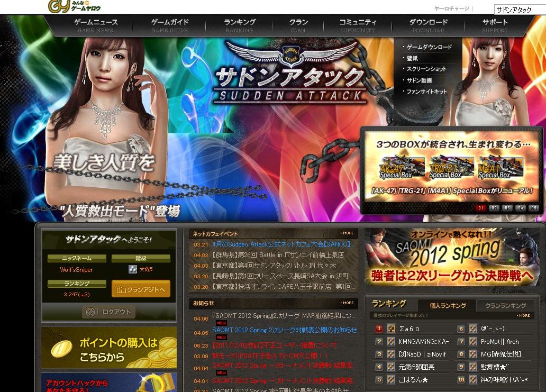The width and height of the screenshot is (546, 392).
Task: Click the search field containing サドンアタック
Action: 520,10
